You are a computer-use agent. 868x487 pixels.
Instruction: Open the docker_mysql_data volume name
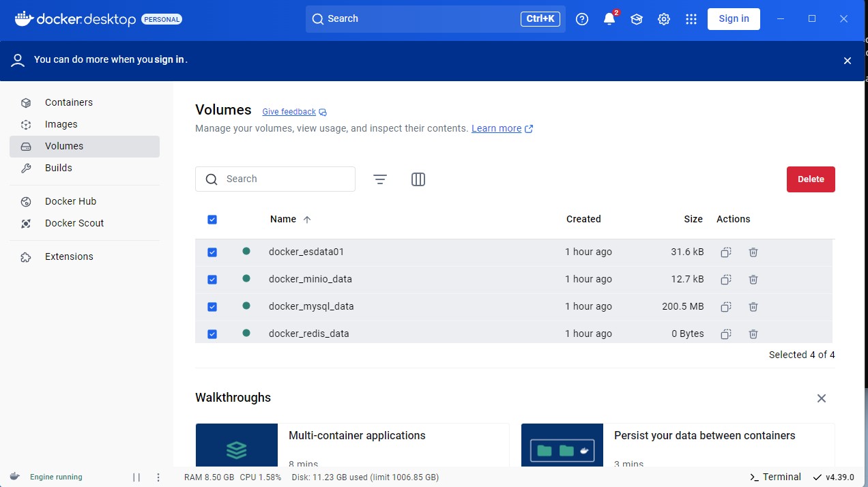(311, 306)
